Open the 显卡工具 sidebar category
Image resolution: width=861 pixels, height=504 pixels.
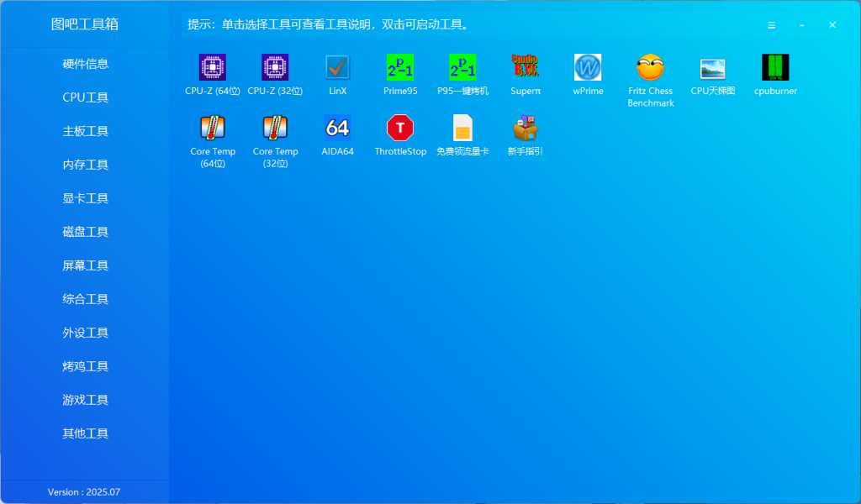(85, 198)
